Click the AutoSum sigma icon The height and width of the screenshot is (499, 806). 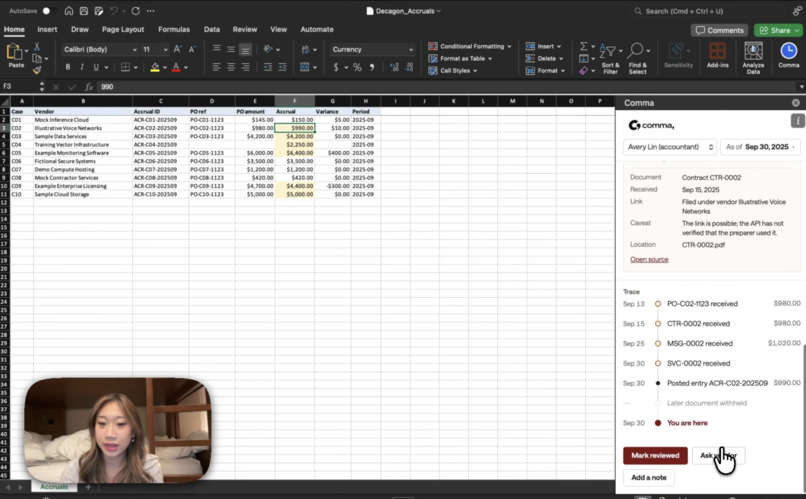point(583,46)
